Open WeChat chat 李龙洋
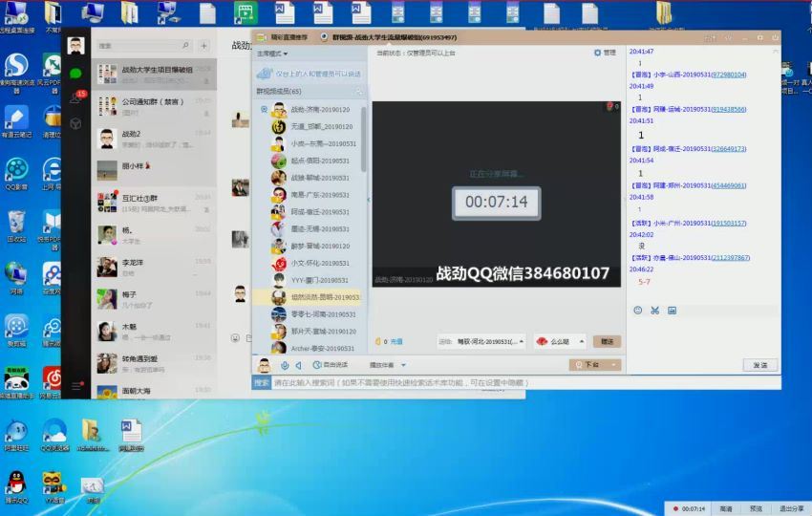Screen dimensions: 812x516 [x=154, y=267]
